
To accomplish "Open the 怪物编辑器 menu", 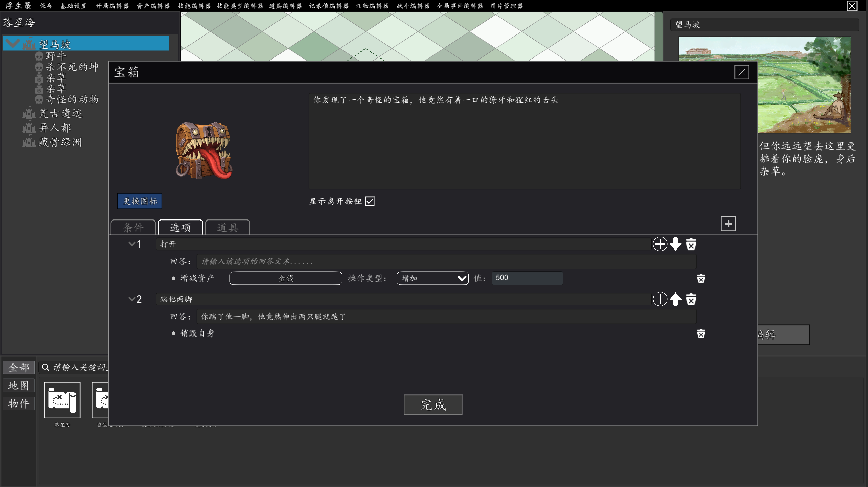I will point(372,6).
